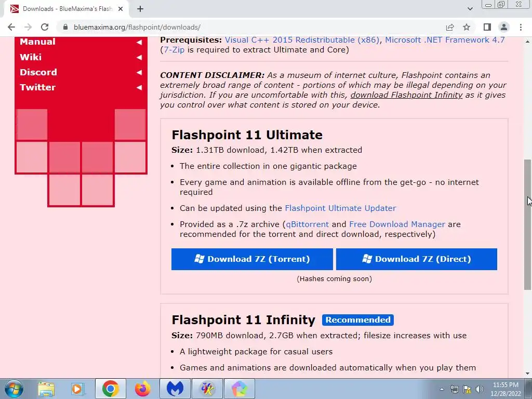This screenshot has height=399, width=532.
Task: Follow the 7-Zip link
Action: tap(174, 50)
